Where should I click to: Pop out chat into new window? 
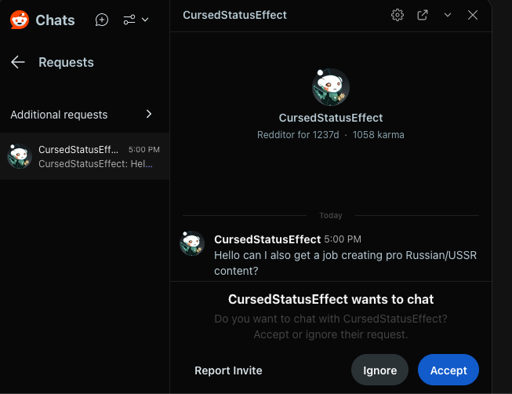tap(422, 15)
